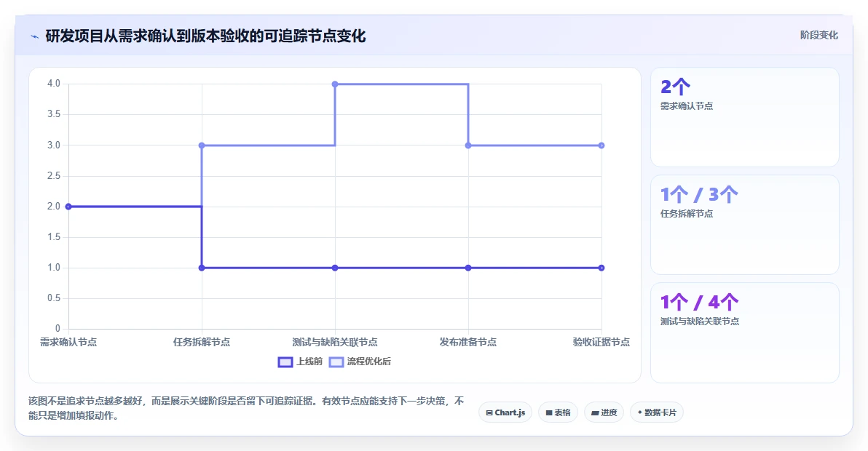Click the title 研发项目从需求确认到版本验收的可追踪节点变化

tap(205, 36)
